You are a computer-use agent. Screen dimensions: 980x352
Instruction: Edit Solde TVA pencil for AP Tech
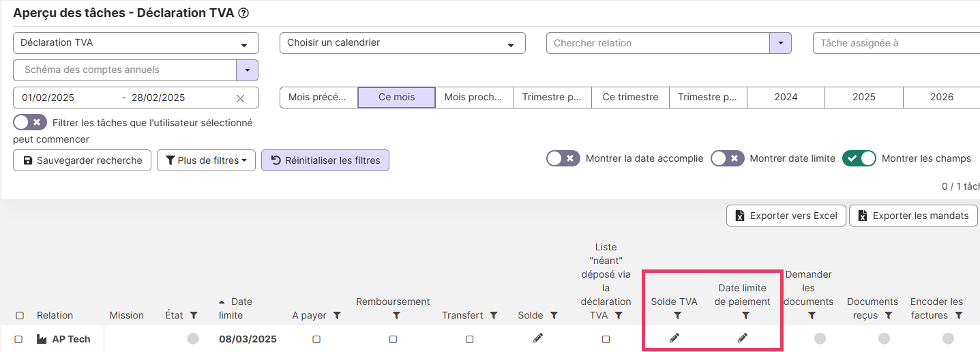[674, 338]
